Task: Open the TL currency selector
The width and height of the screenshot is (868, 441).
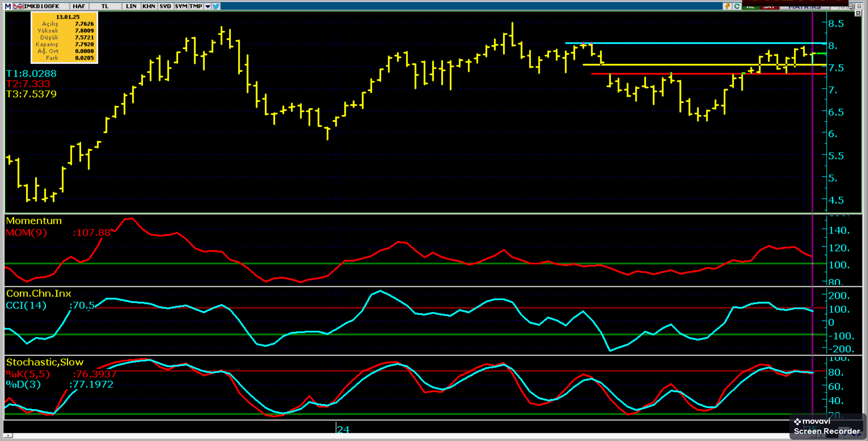Action: (105, 6)
